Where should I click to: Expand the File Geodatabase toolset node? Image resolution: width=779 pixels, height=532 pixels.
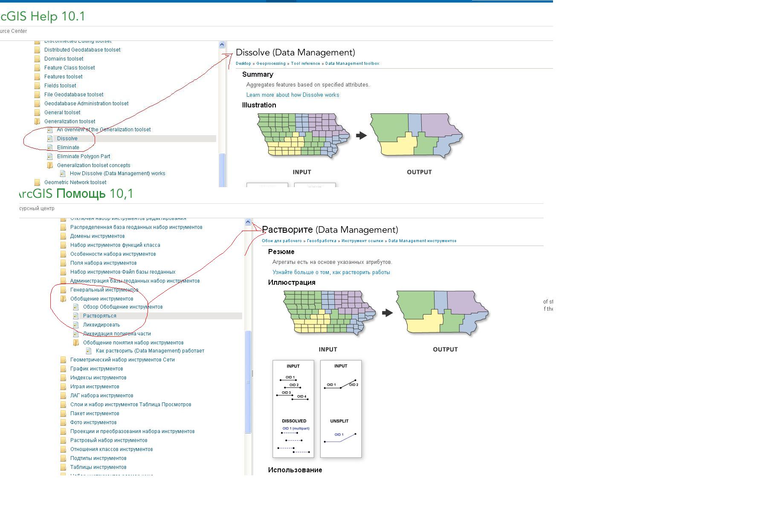pyautogui.click(x=38, y=95)
